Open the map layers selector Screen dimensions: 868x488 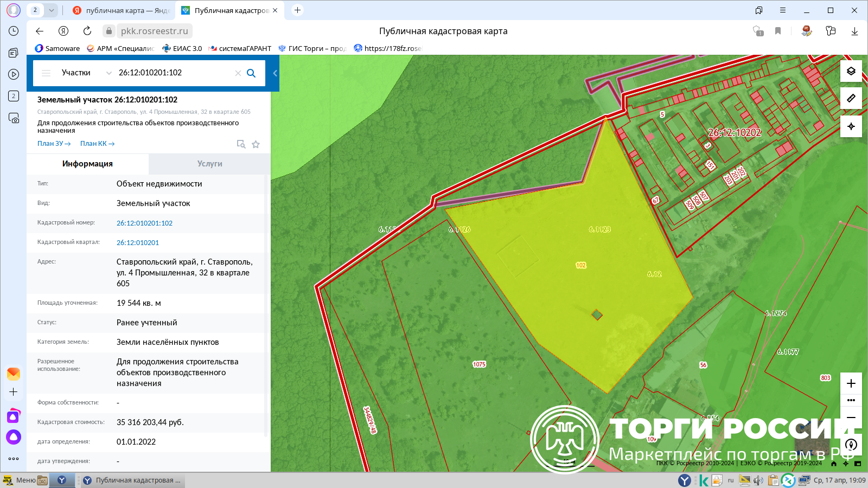tap(851, 72)
